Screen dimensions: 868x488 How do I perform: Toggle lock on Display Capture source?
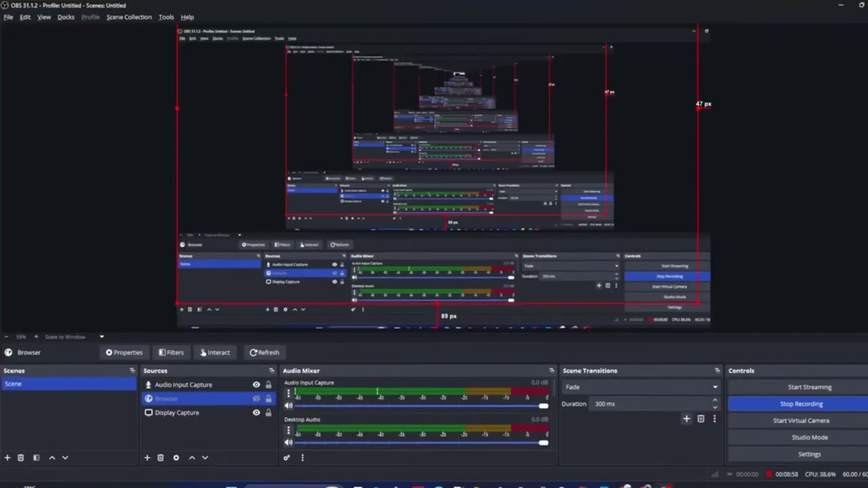pyautogui.click(x=269, y=413)
